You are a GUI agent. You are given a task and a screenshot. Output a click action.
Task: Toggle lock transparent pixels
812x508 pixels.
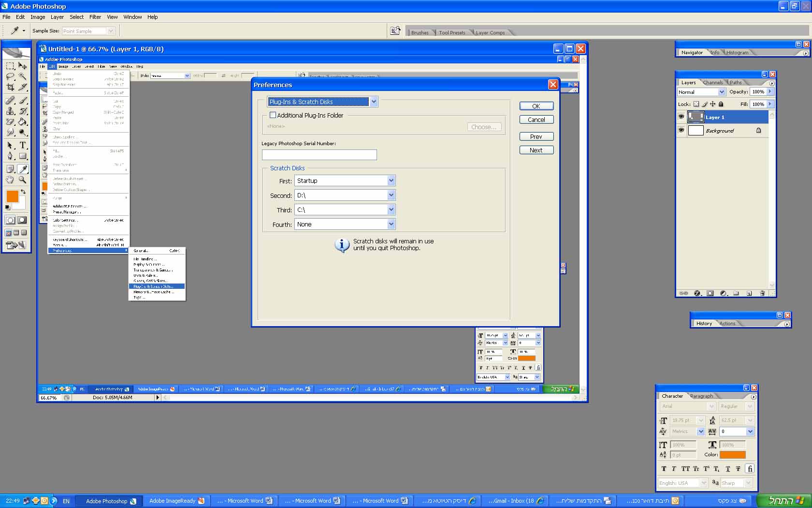[x=696, y=104]
